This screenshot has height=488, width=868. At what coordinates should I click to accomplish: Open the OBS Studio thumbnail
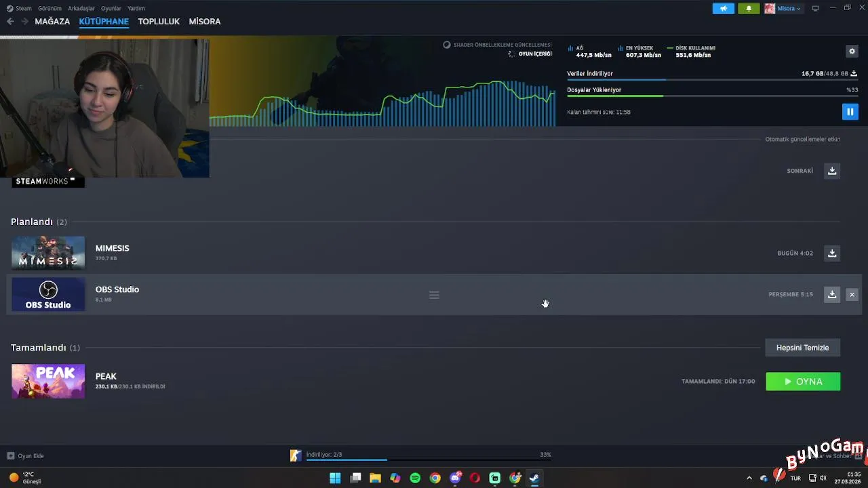(x=48, y=294)
